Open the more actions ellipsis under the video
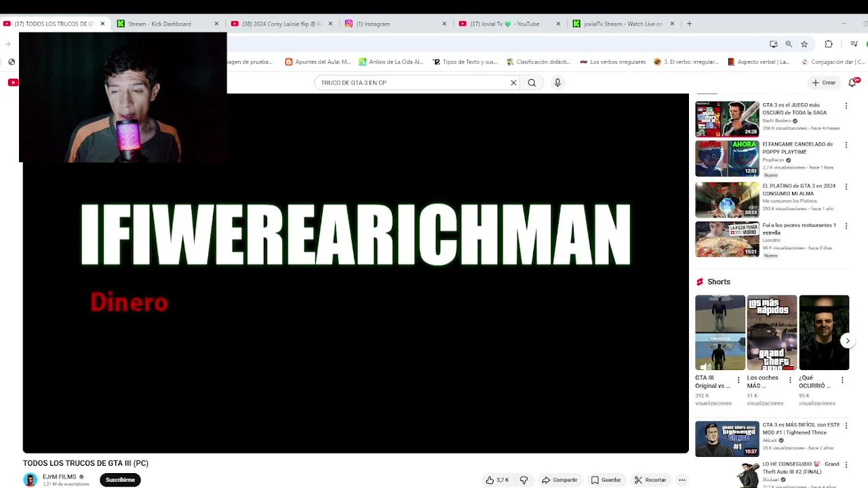Image resolution: width=868 pixels, height=488 pixels. (682, 480)
